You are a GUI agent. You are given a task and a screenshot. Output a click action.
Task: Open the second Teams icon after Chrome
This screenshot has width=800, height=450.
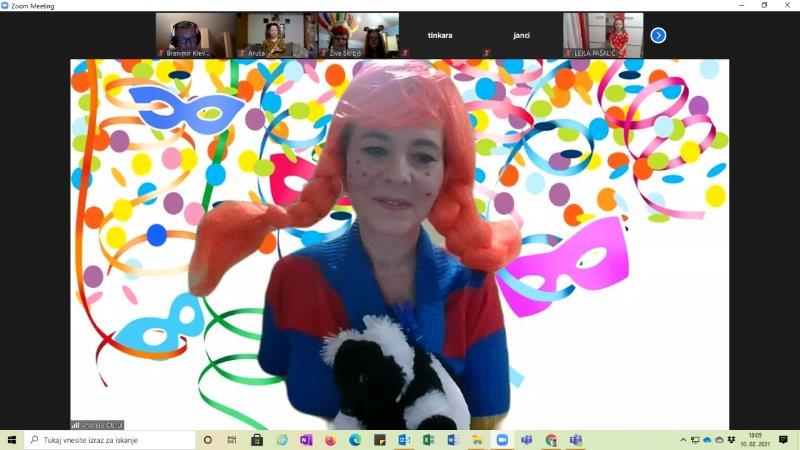pyautogui.click(x=576, y=440)
